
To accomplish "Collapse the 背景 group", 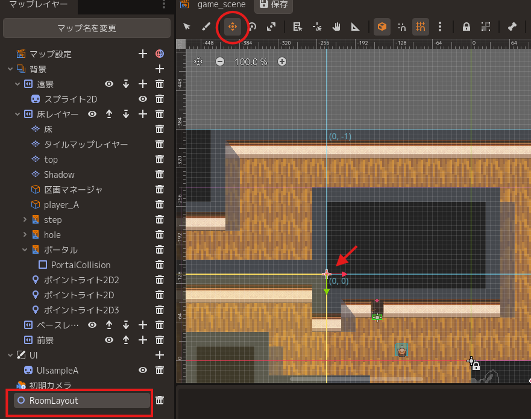I will pos(10,69).
